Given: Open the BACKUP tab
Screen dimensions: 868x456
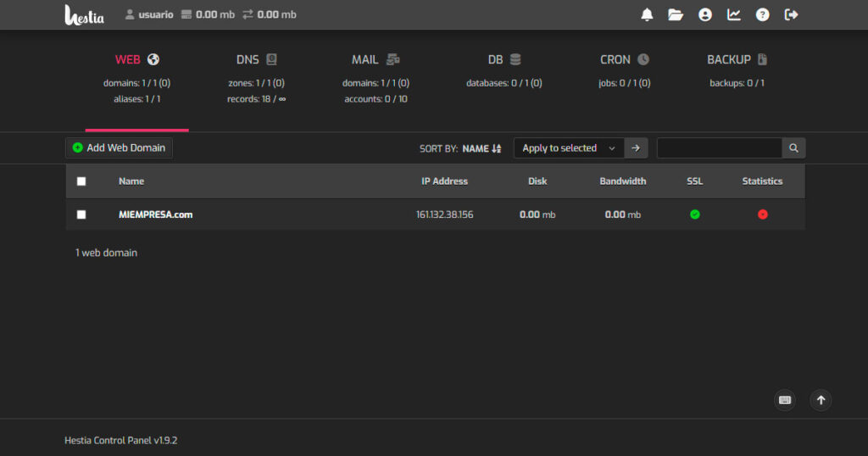Looking at the screenshot, I should click(737, 60).
